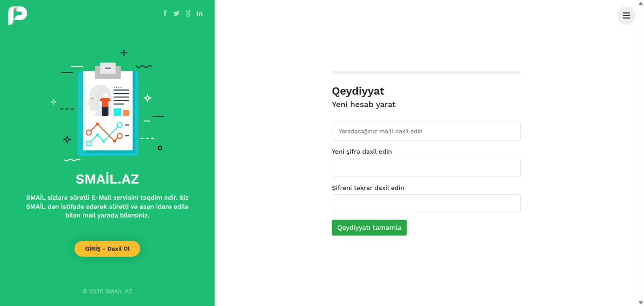Click the scrollbar up arrow
Viewport: 644px width, 306px height.
pos(640,3)
